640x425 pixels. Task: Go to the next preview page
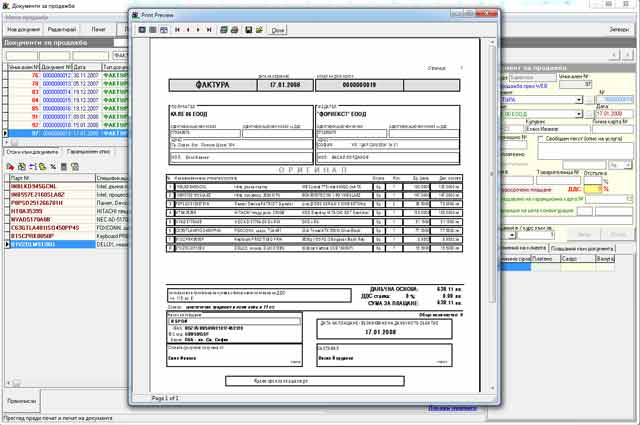click(198, 31)
